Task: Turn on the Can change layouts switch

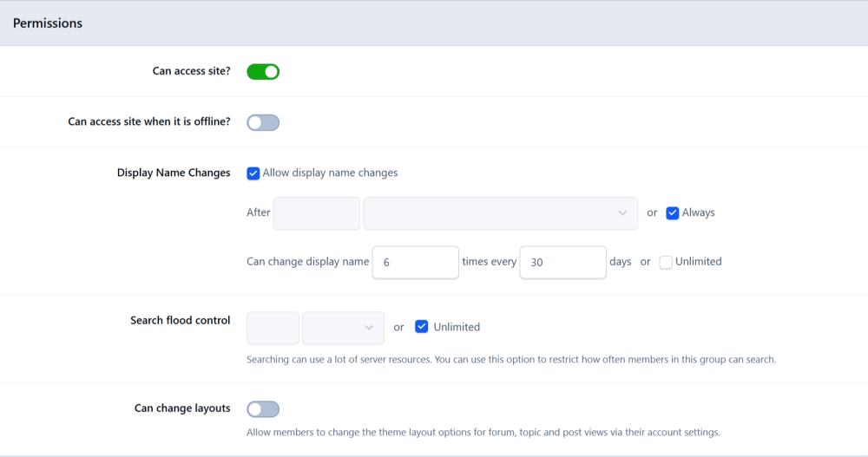Action: coord(263,409)
